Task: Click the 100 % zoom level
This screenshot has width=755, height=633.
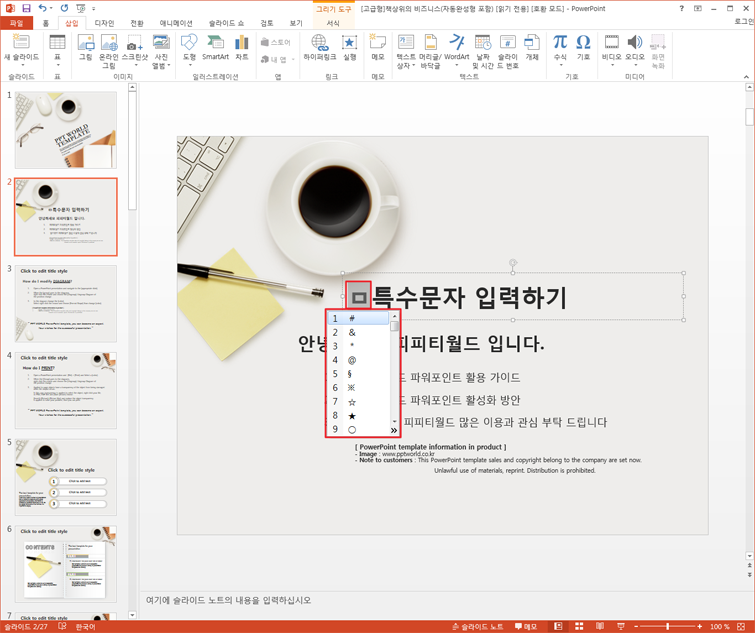Action: 720,626
